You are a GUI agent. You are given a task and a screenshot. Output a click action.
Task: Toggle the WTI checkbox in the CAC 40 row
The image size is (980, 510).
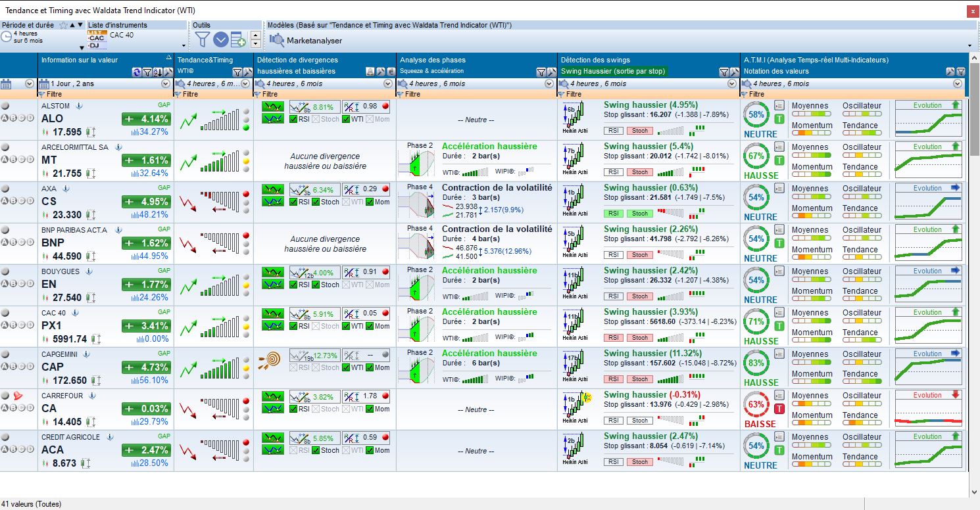pyautogui.click(x=346, y=326)
